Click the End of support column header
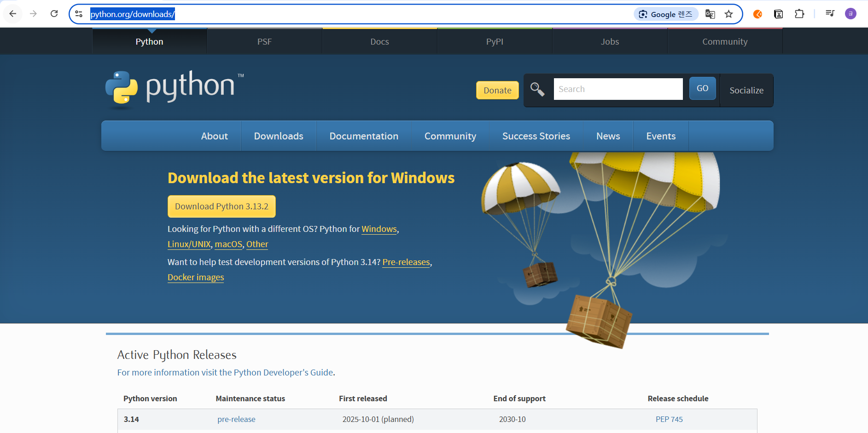The image size is (868, 433). 519,398
